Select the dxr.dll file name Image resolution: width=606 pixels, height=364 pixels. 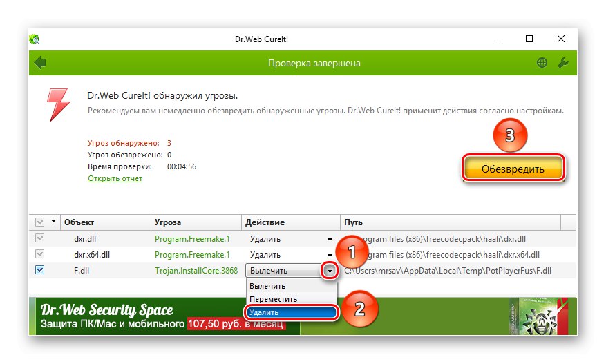(84, 239)
